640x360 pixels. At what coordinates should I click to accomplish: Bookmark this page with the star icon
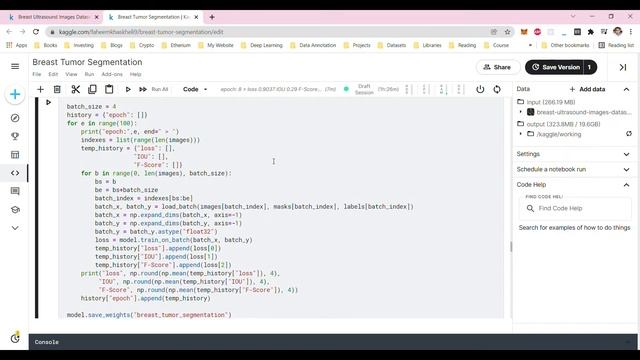click(507, 32)
